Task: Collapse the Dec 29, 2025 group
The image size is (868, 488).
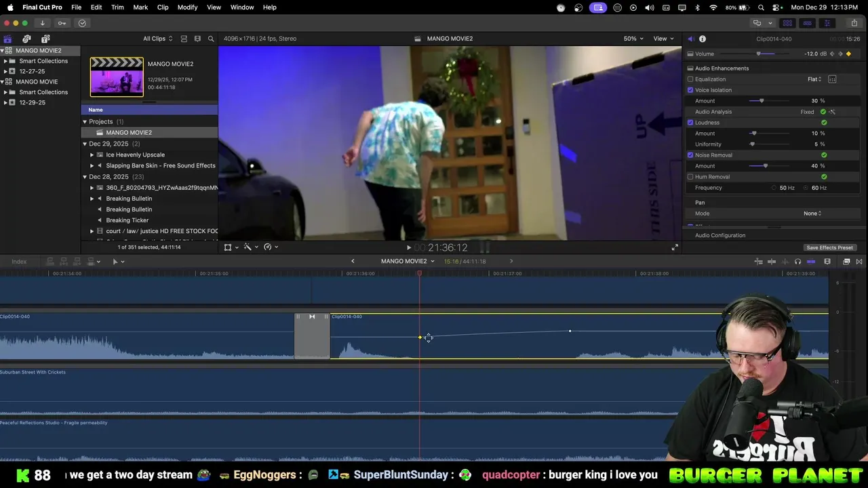Action: click(85, 144)
